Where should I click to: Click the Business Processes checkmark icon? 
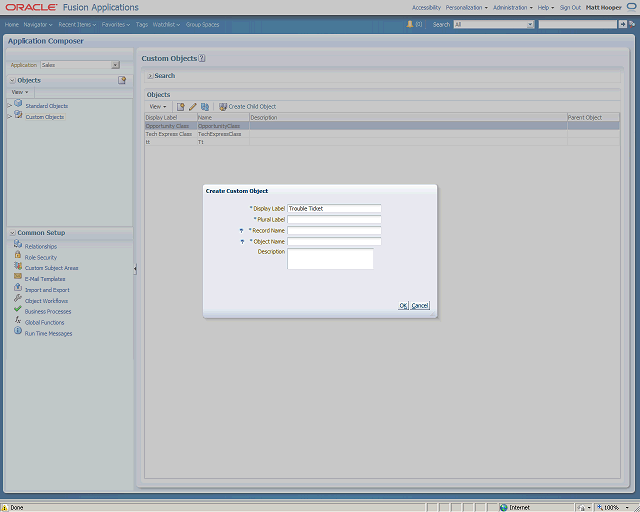point(18,309)
